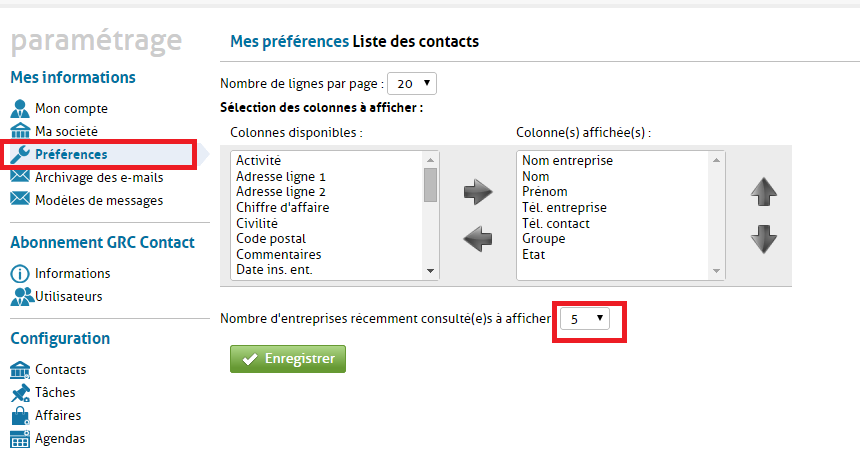Screen dimensions: 860x455
Task: Click the Utilisateurs people icon
Action: click(21, 296)
